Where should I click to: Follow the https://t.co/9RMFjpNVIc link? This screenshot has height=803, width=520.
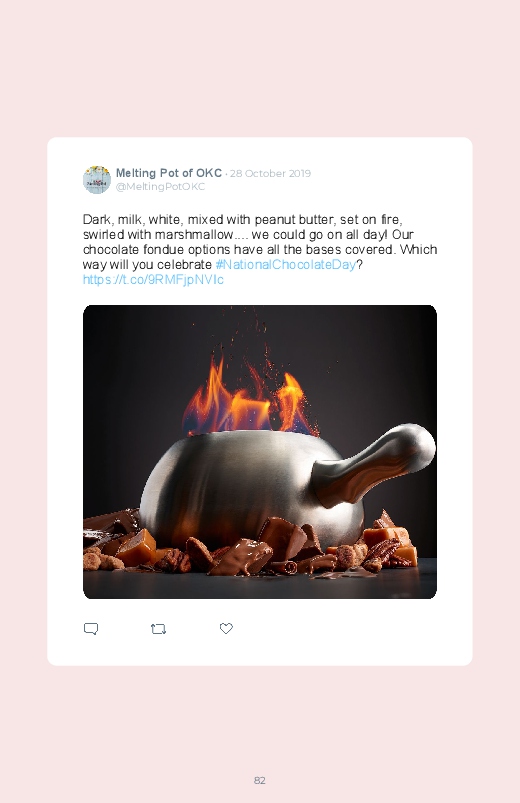153,280
